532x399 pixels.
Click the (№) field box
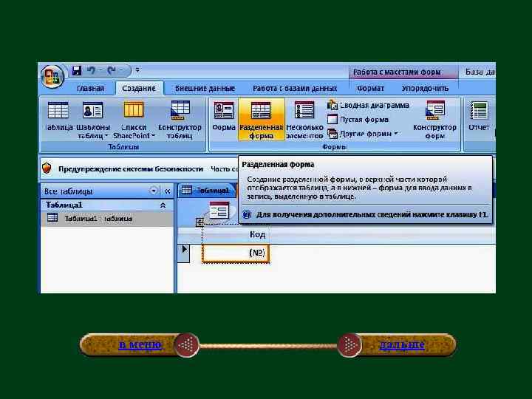236,253
